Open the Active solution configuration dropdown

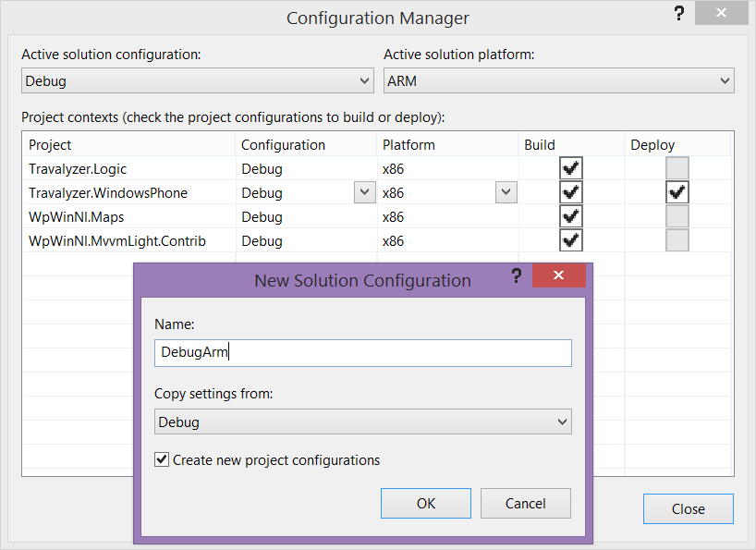coord(198,81)
